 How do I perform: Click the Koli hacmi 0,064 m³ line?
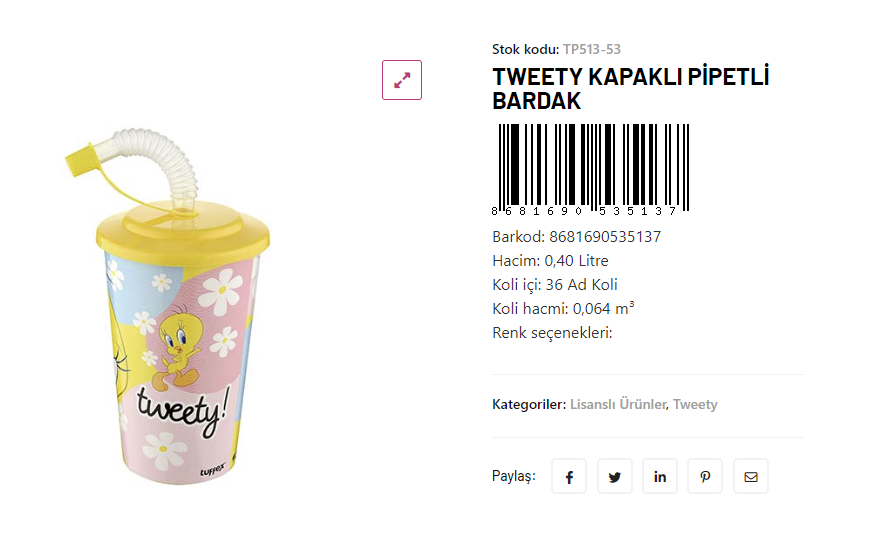pyautogui.click(x=563, y=309)
